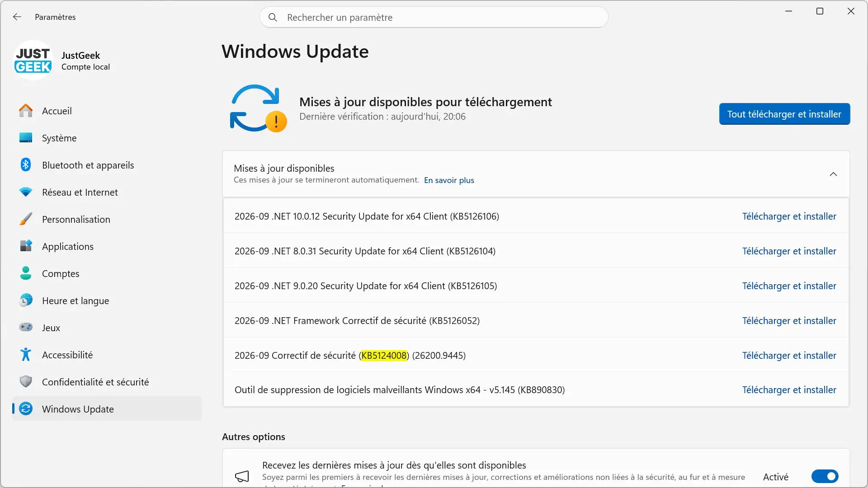
Task: Open the Applications page
Action: click(107, 246)
